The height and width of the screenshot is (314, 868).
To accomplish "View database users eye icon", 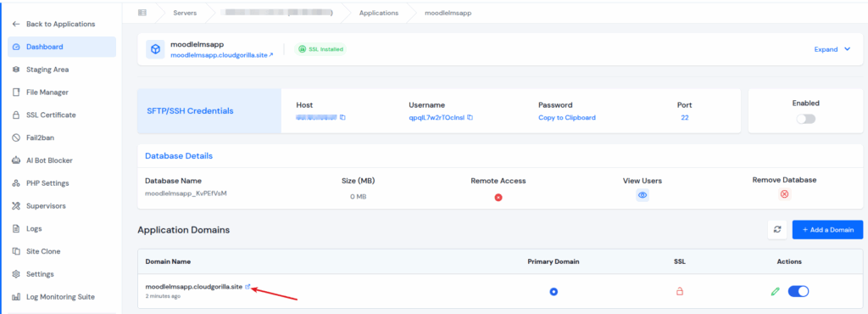I will point(643,195).
